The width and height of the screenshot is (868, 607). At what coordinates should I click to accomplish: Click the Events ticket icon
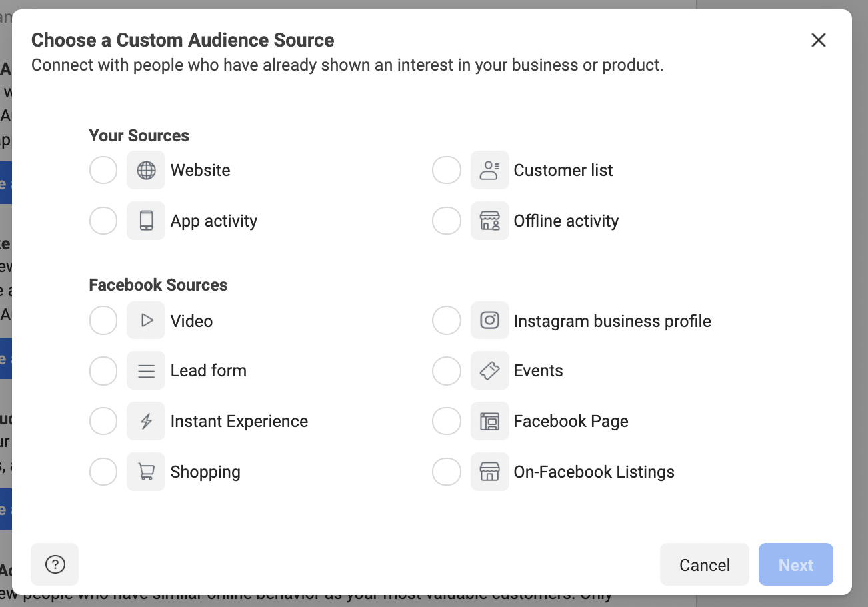click(x=490, y=370)
